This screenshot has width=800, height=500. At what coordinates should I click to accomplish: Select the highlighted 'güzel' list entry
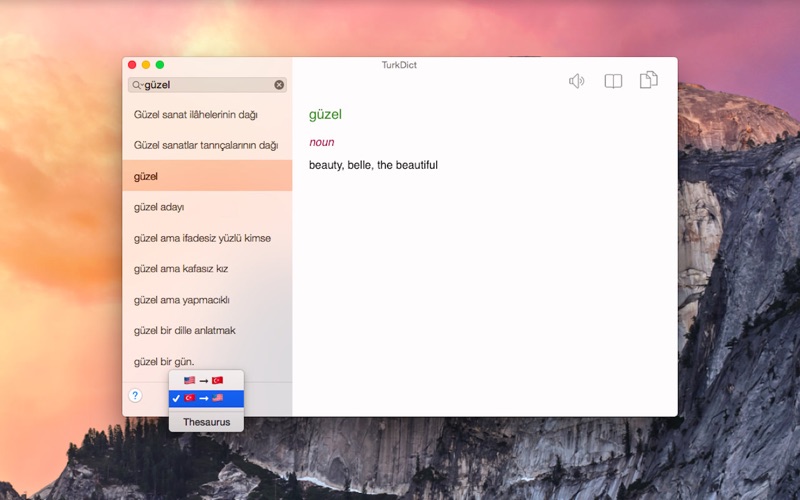pyautogui.click(x=207, y=176)
